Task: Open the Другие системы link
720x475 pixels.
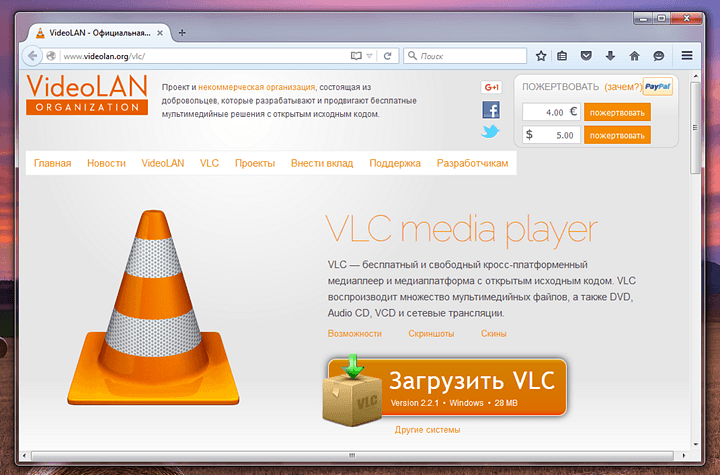Action: tap(427, 430)
